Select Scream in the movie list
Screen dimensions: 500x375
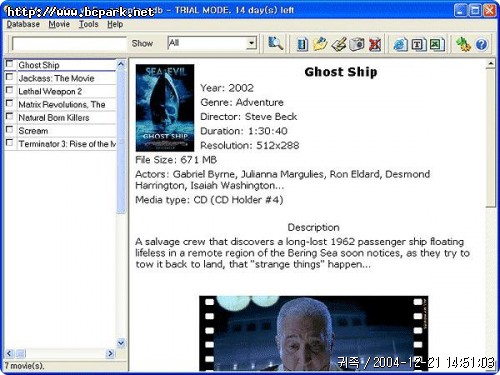[x=67, y=131]
